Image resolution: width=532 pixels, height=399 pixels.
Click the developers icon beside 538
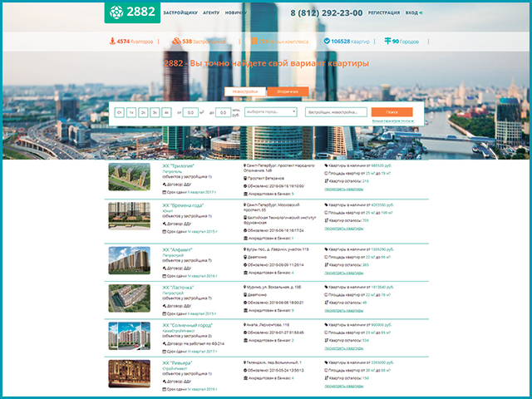176,41
